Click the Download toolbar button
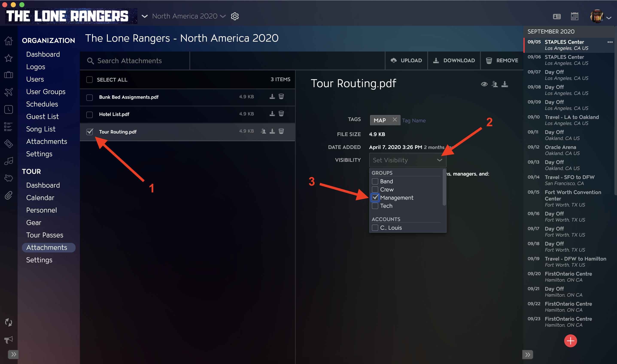617x364 pixels. (x=454, y=61)
